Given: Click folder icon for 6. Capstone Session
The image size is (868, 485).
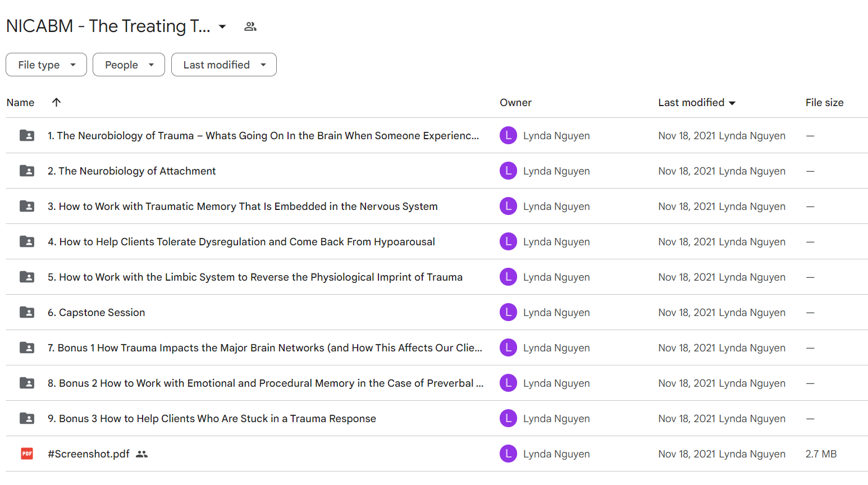Looking at the screenshot, I should pos(27,312).
